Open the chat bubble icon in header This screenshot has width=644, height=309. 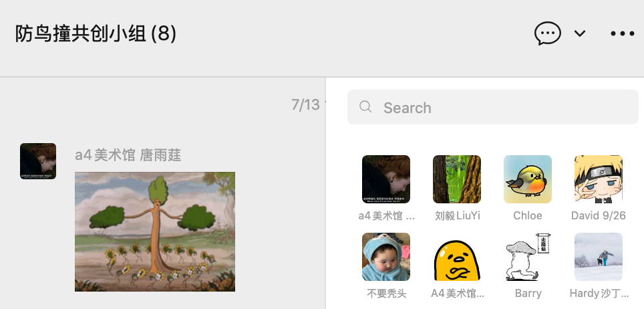tap(548, 33)
